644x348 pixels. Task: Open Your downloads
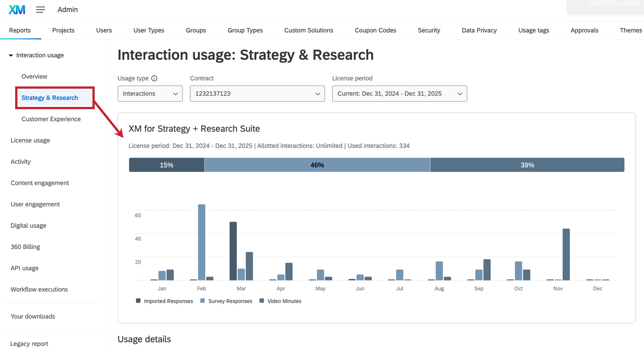click(33, 316)
